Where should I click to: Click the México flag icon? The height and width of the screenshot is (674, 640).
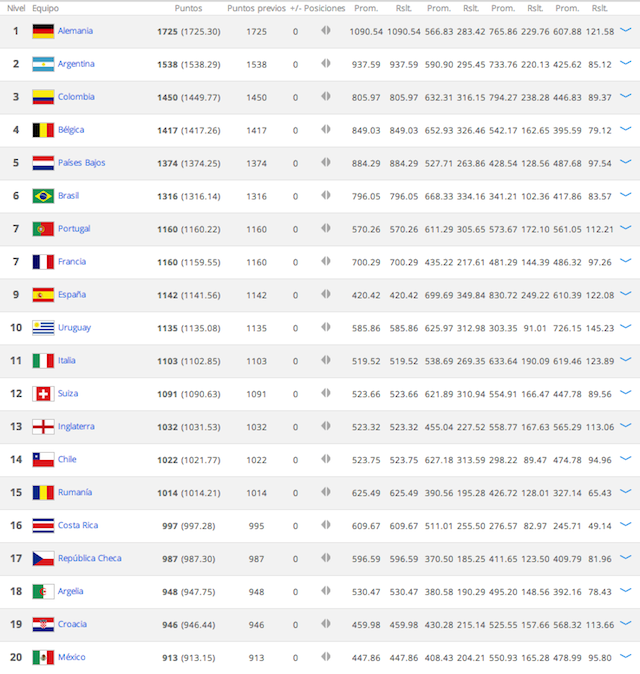coord(43,658)
